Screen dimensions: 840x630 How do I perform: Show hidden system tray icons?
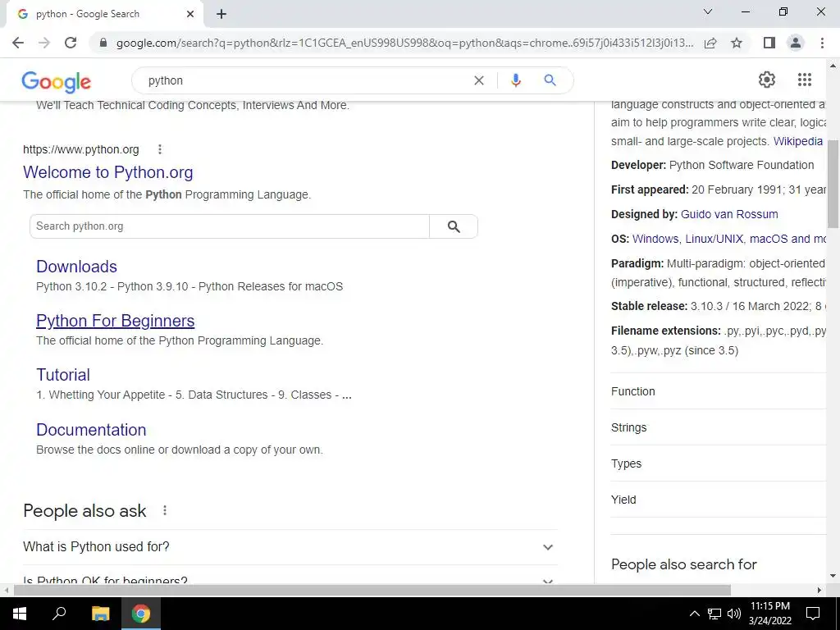[x=694, y=614]
